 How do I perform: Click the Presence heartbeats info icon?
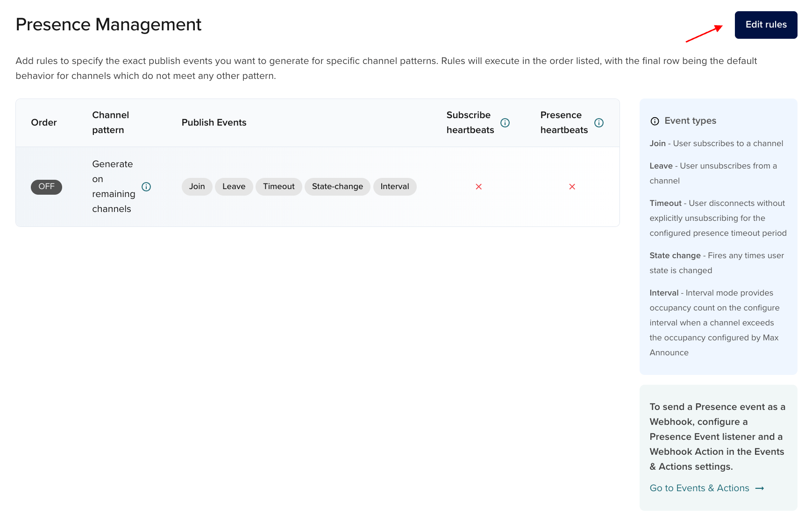point(598,123)
